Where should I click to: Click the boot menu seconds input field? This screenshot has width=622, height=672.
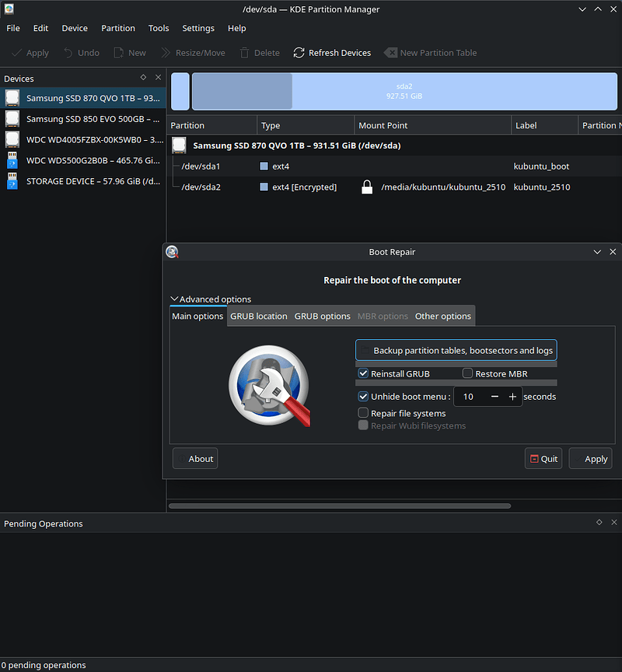click(x=470, y=397)
